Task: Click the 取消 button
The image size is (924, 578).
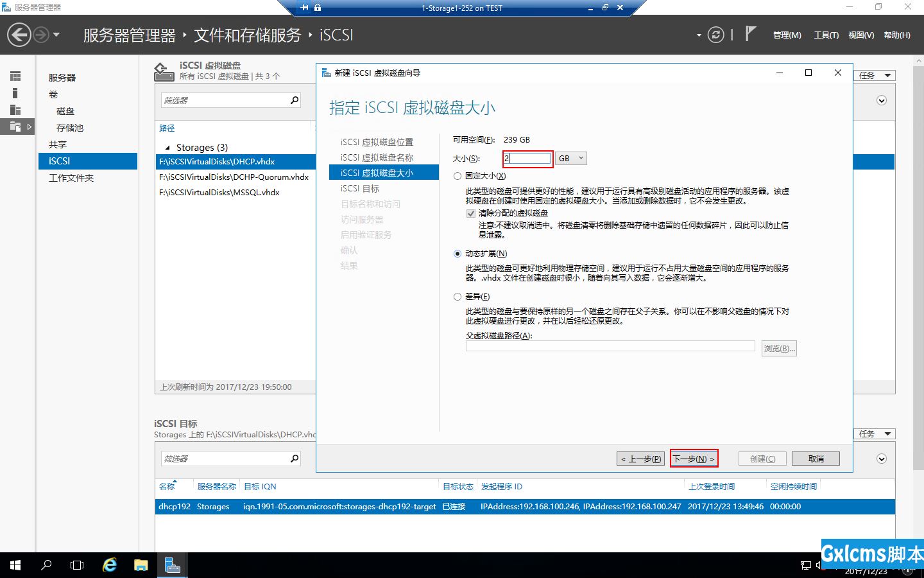Action: click(816, 459)
